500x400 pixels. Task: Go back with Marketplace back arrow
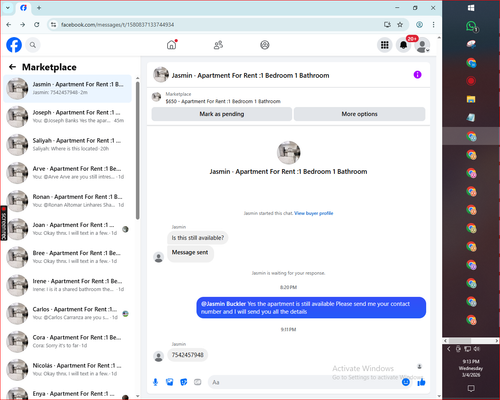pyautogui.click(x=12, y=67)
